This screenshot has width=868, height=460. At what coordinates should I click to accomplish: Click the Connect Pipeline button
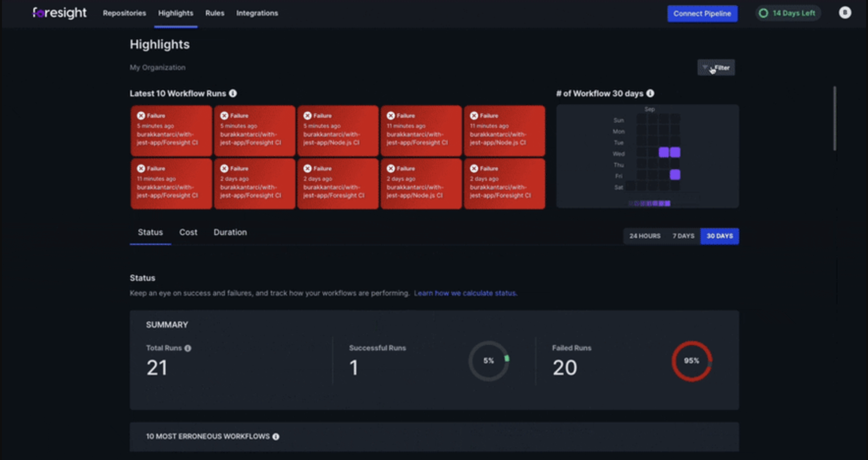702,14
